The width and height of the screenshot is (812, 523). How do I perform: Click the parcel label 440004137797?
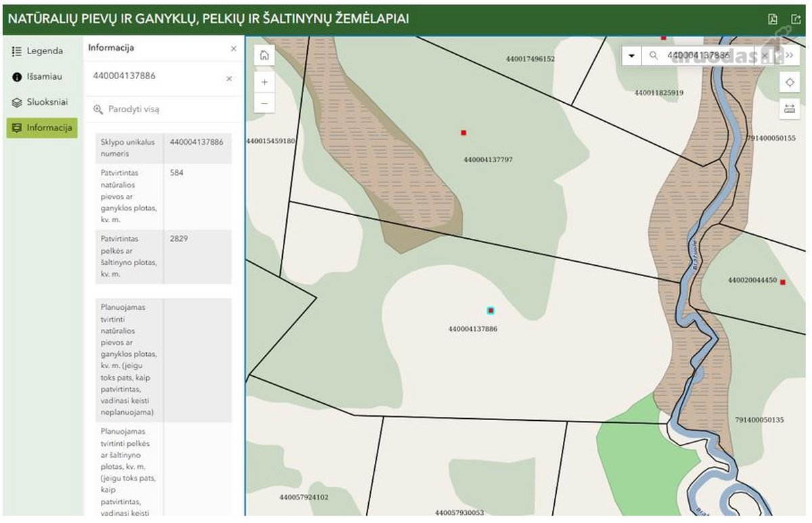488,160
